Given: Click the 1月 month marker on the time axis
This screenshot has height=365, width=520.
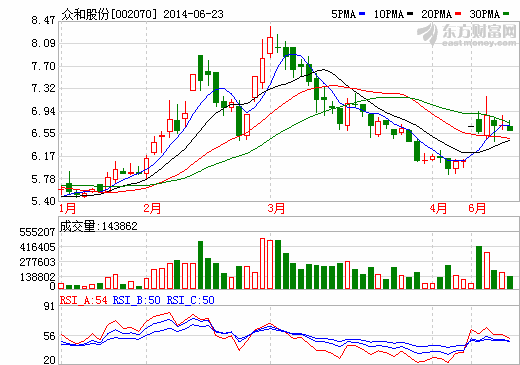Looking at the screenshot, I should click(67, 209).
